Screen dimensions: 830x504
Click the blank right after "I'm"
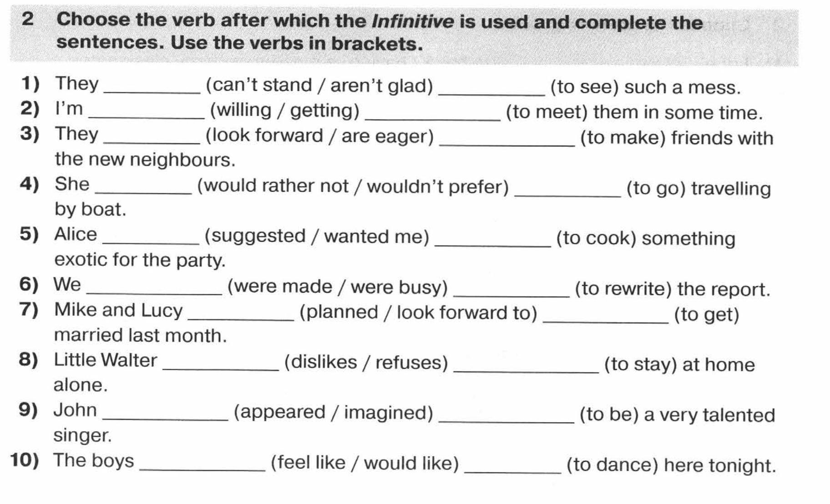pyautogui.click(x=147, y=114)
